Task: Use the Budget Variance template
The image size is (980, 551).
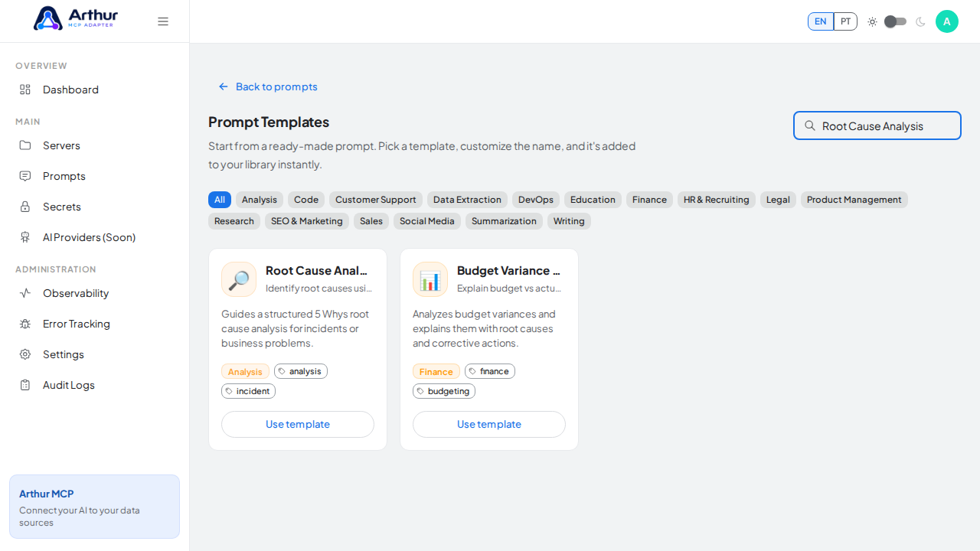Action: click(x=489, y=424)
